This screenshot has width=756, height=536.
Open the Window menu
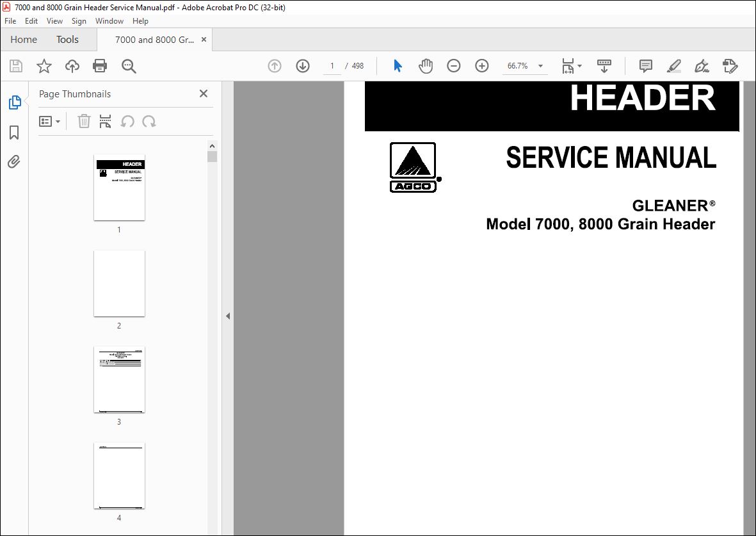tap(109, 20)
